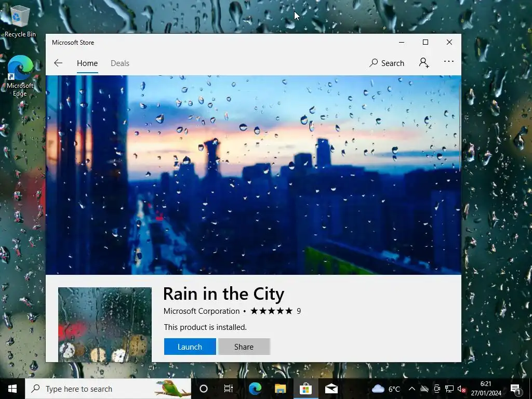This screenshot has height=399, width=532.
Task: Open network settings from the tray
Action: click(x=449, y=389)
